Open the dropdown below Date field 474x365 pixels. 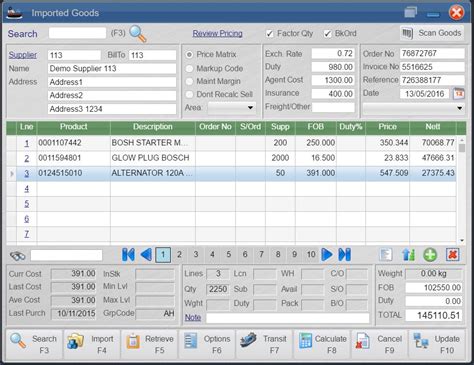(413, 108)
